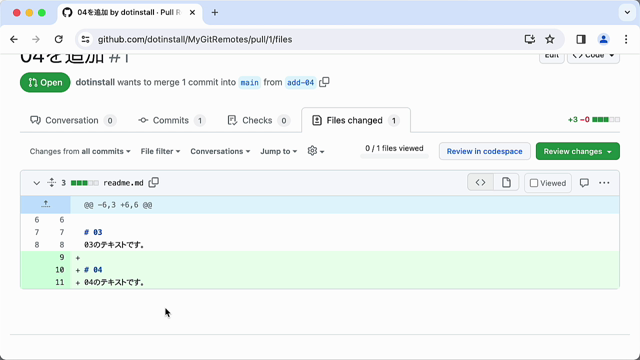Image resolution: width=640 pixels, height=360 pixels.
Task: Open site information icon in address bar
Action: coord(85,39)
